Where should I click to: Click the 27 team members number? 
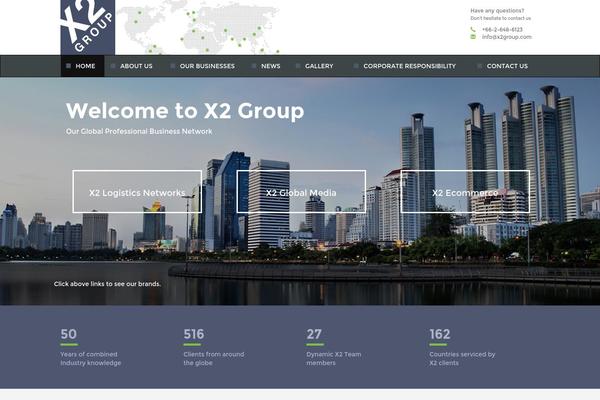(314, 334)
